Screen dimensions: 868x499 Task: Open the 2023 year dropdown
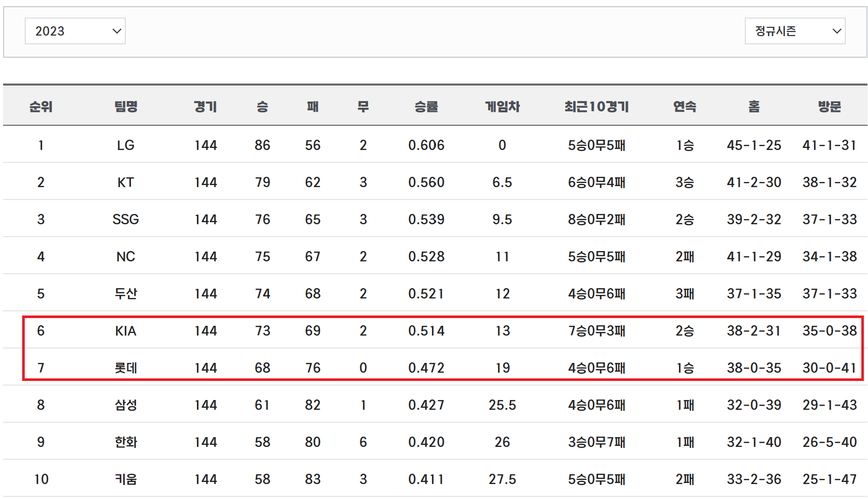(75, 31)
